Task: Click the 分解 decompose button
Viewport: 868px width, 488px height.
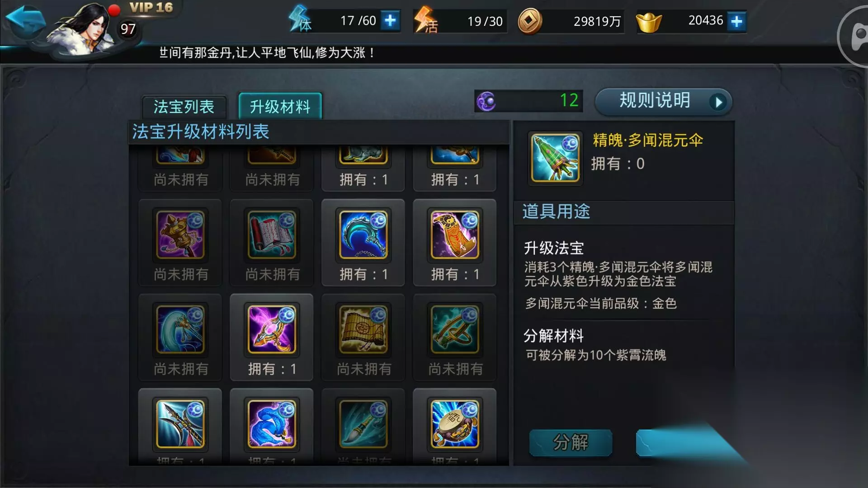Action: (571, 442)
